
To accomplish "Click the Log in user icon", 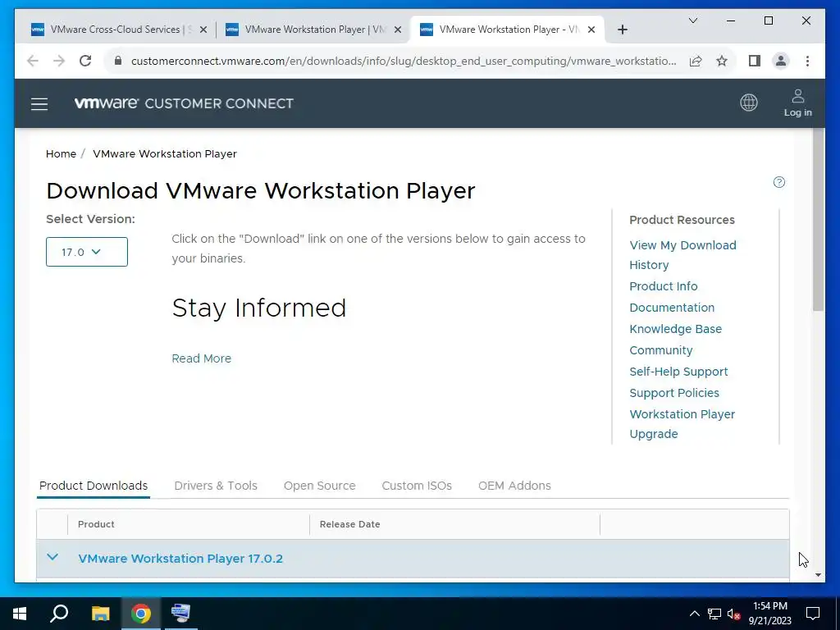I will point(797,97).
